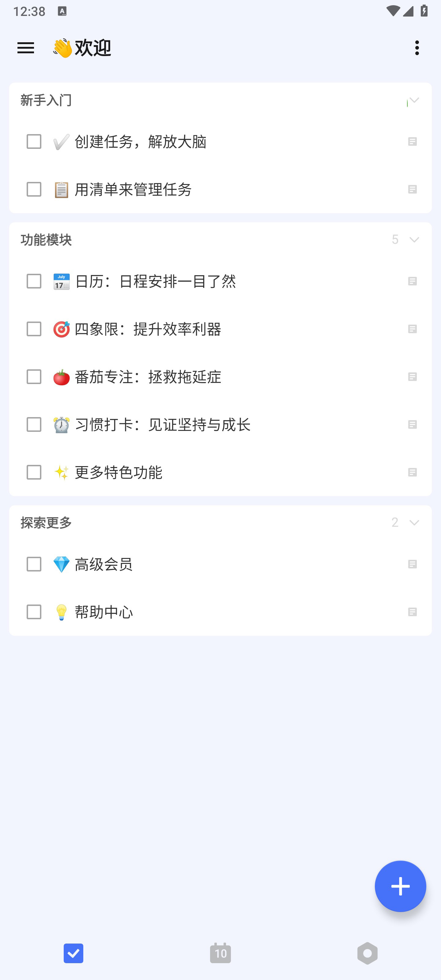Screen dimensions: 441x980
Task: Collapse the 新手入门 section
Action: click(414, 100)
